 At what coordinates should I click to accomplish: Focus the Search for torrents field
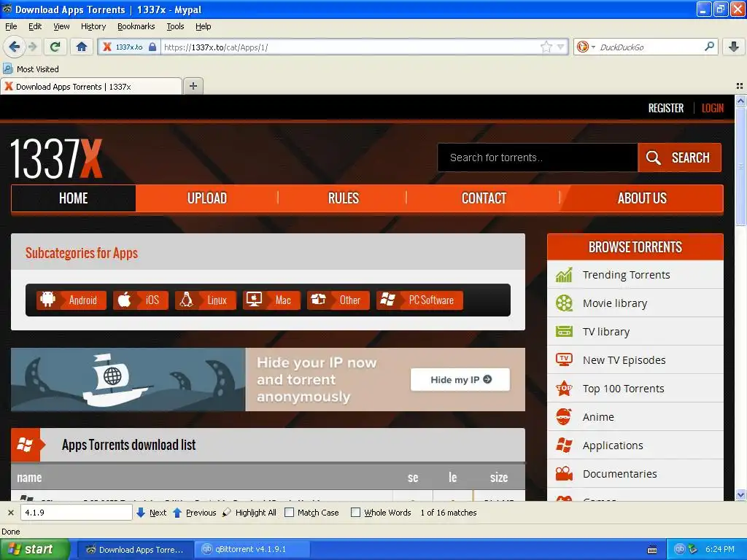(538, 157)
